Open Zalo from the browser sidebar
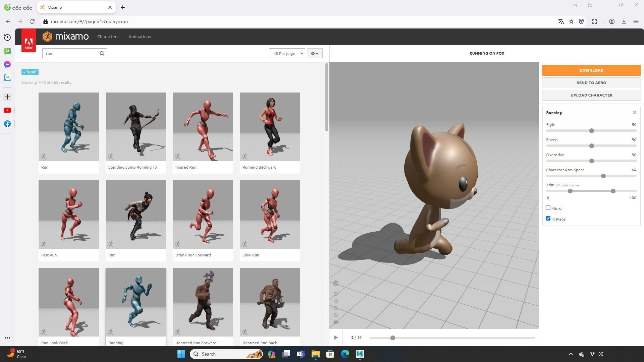The image size is (644, 362). click(7, 78)
